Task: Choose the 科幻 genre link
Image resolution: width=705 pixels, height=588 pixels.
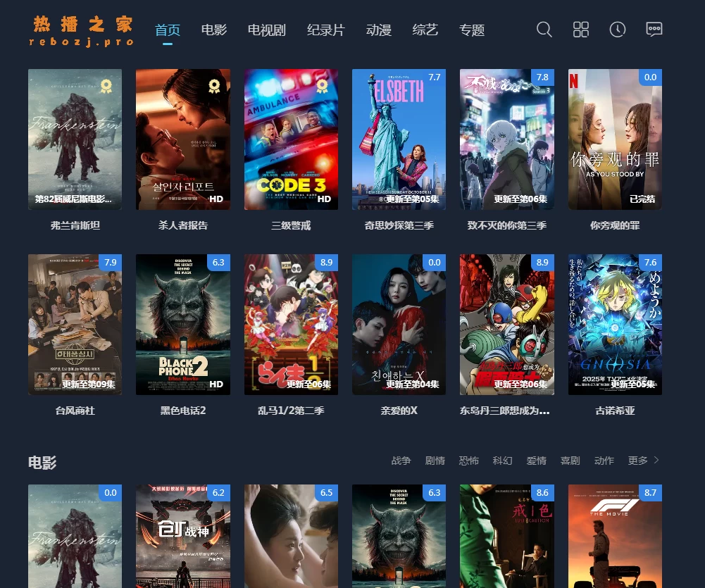Action: (x=502, y=461)
